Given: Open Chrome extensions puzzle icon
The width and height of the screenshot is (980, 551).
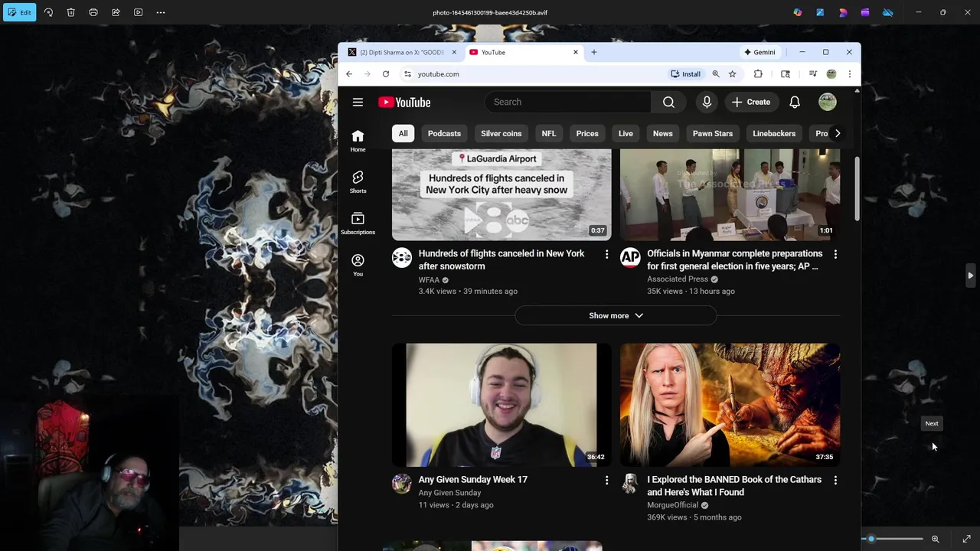Looking at the screenshot, I should click(758, 74).
